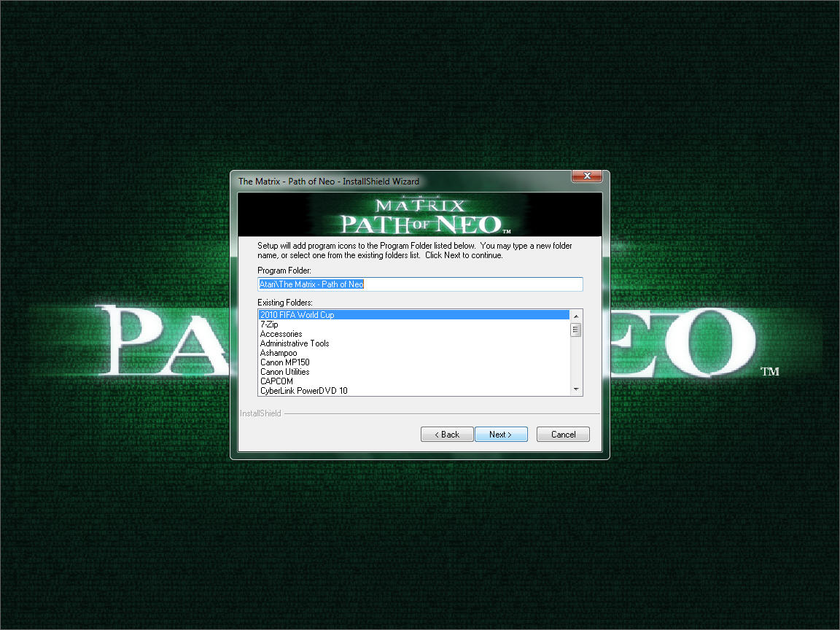840x630 pixels.
Task: Select CyberLink PowerDVD 10 folder
Action: [413, 391]
